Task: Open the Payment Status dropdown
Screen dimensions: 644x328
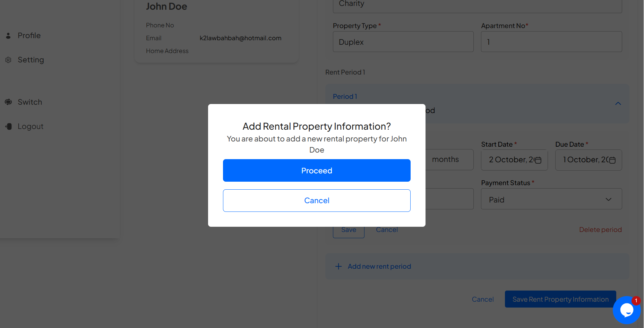Action: coord(551,199)
